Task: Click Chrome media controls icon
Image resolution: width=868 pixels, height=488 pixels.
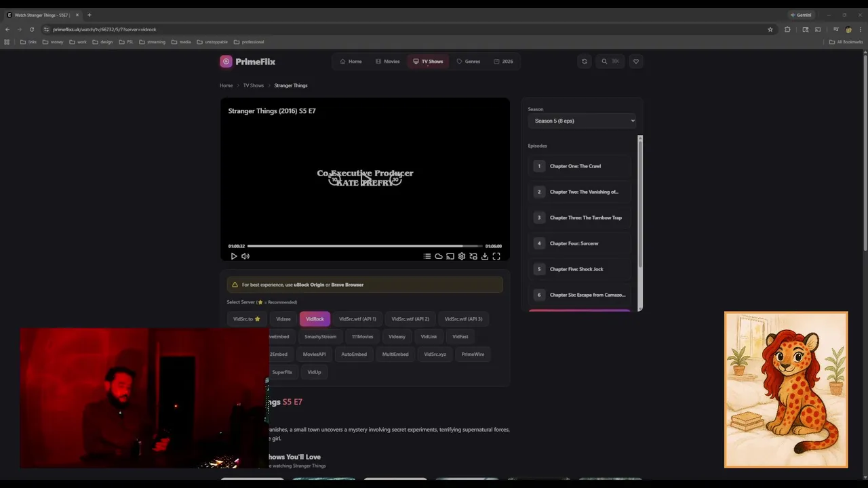Action: tap(837, 29)
